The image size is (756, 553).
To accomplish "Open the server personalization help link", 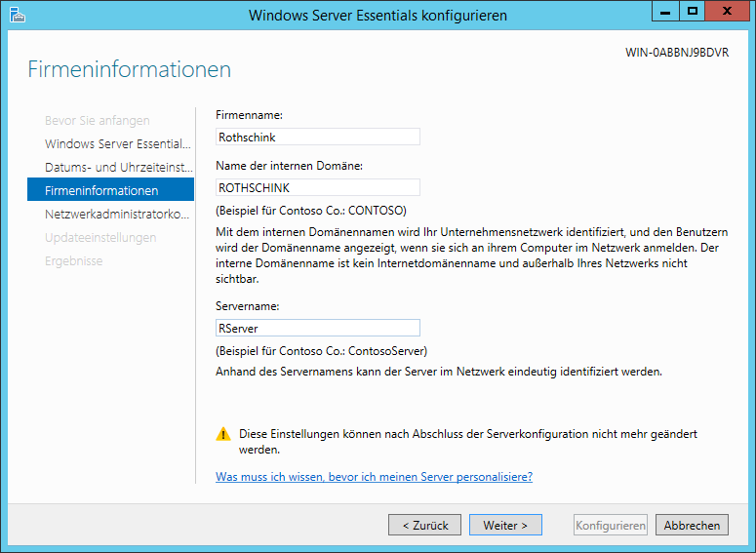I will coord(375,477).
